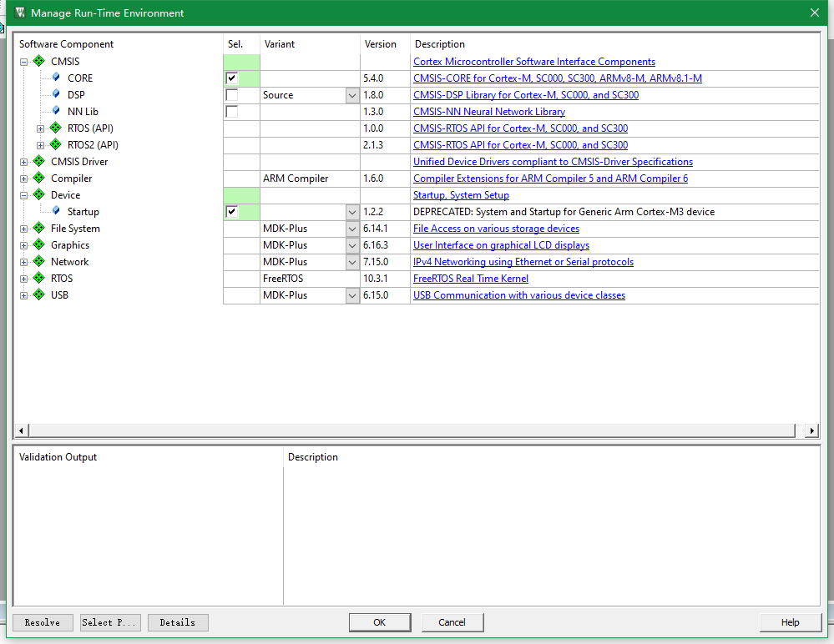
Task: Open the Startup variant dropdown
Action: tap(352, 212)
